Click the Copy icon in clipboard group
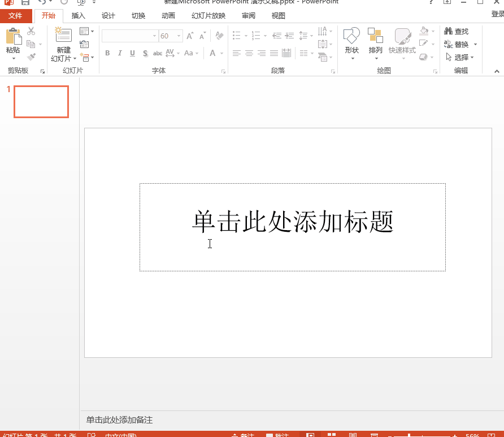This screenshot has width=504, height=437. (32, 44)
